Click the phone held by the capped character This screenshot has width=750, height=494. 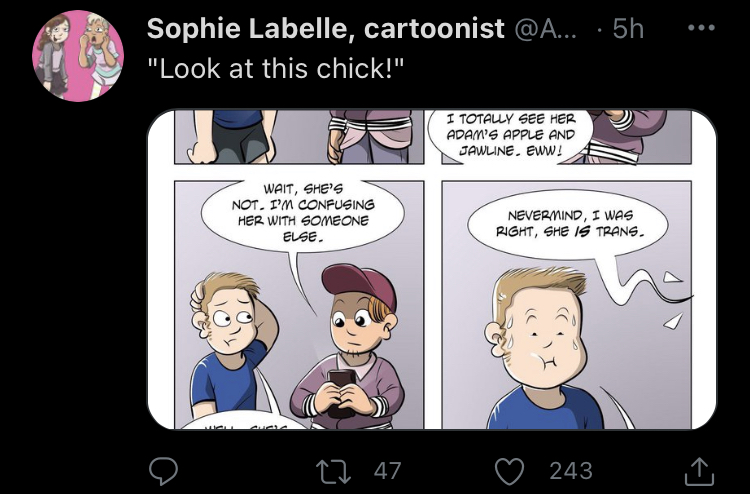341,390
